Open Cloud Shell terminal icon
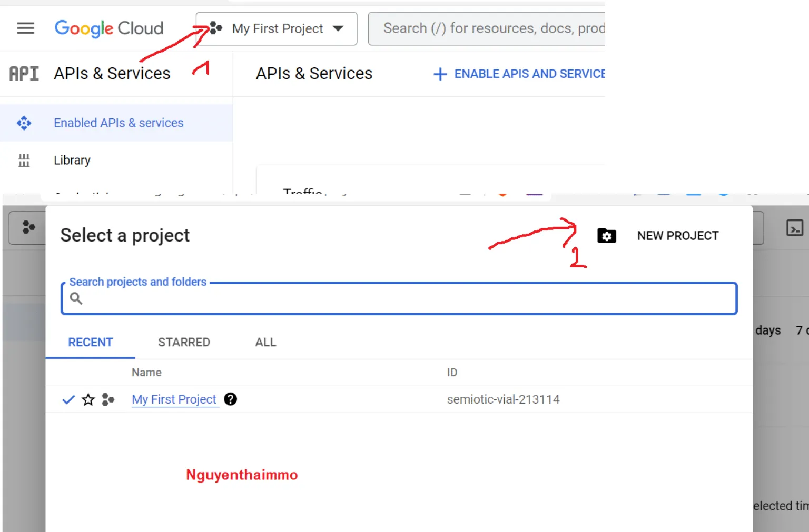This screenshot has height=532, width=809. [794, 228]
